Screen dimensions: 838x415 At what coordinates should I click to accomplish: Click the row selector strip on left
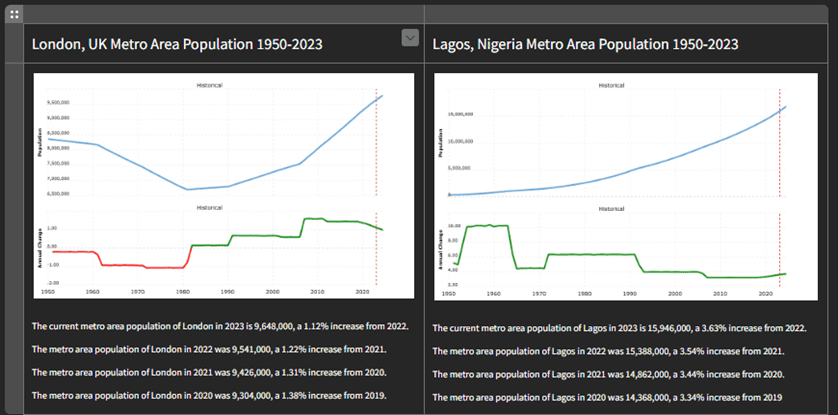click(14, 219)
